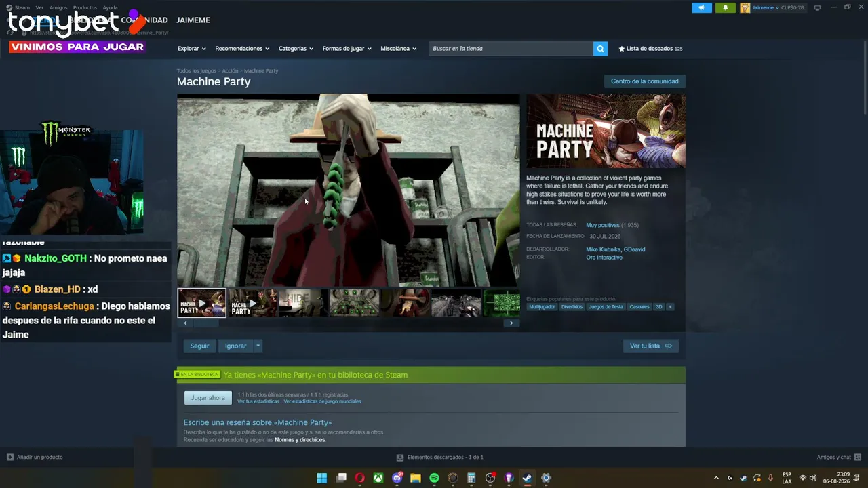Open the Ver tus estadísticas link
868x488 pixels.
tap(258, 401)
